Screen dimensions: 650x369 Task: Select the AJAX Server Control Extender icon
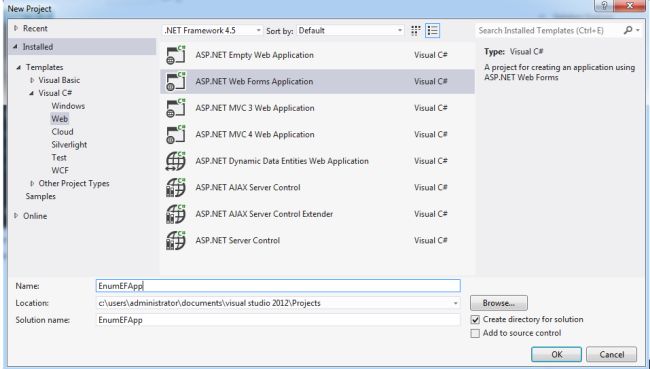pos(176,214)
